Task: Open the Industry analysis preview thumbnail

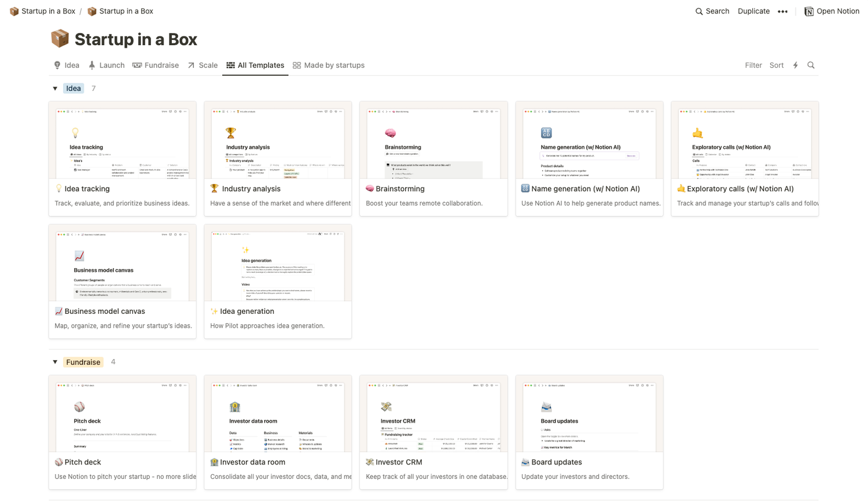Action: (278, 140)
